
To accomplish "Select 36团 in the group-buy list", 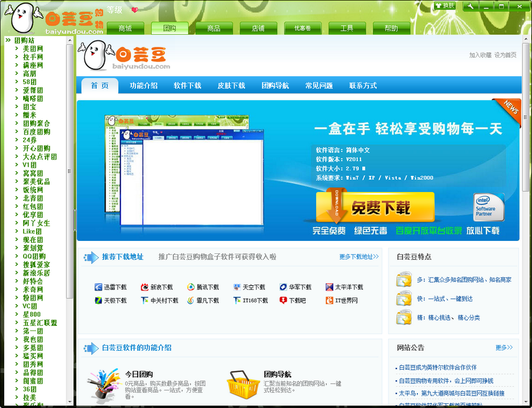I will point(30,389).
